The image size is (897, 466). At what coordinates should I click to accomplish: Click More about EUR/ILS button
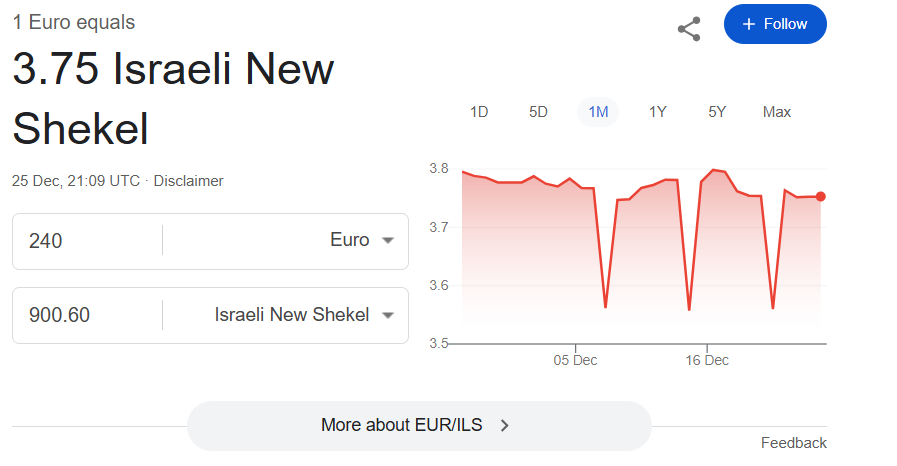click(419, 425)
